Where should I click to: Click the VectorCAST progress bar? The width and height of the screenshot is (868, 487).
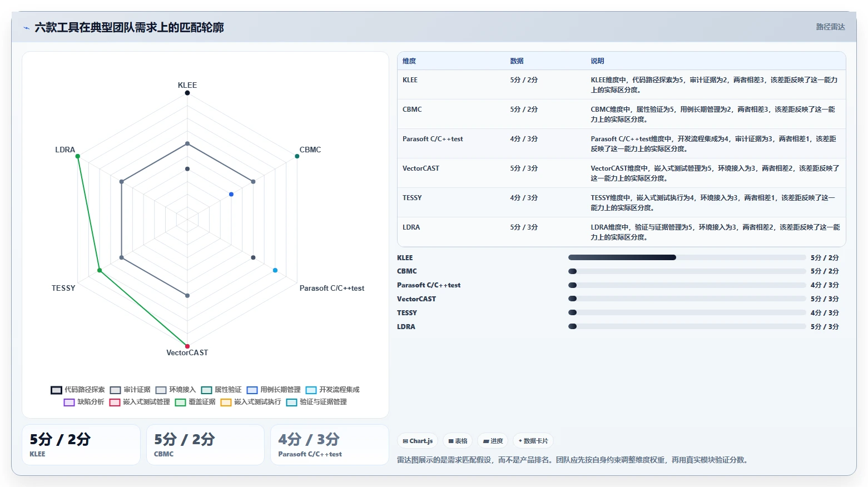click(x=687, y=299)
